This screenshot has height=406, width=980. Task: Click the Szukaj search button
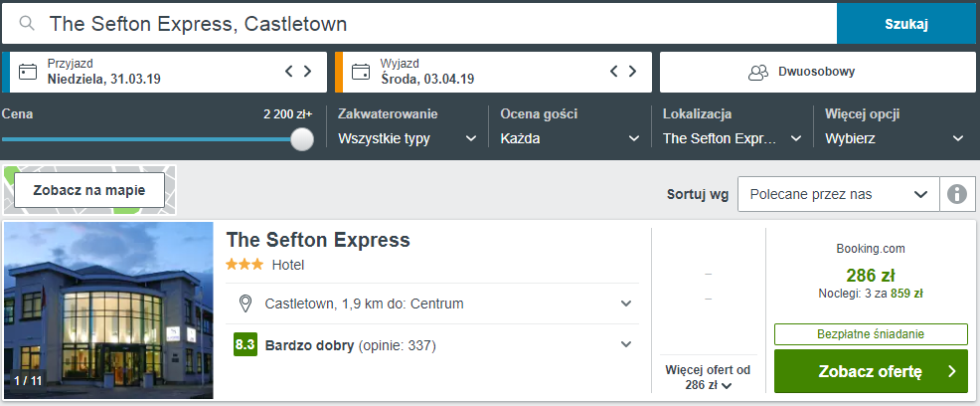tap(906, 24)
